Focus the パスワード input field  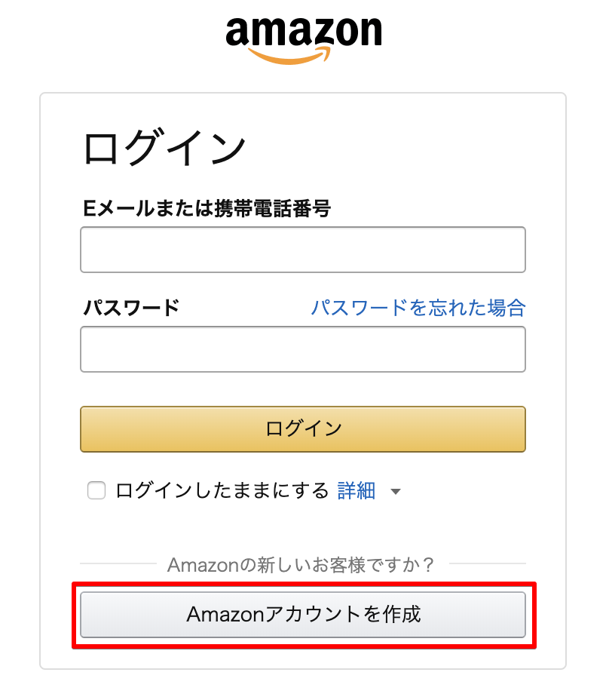(x=303, y=349)
